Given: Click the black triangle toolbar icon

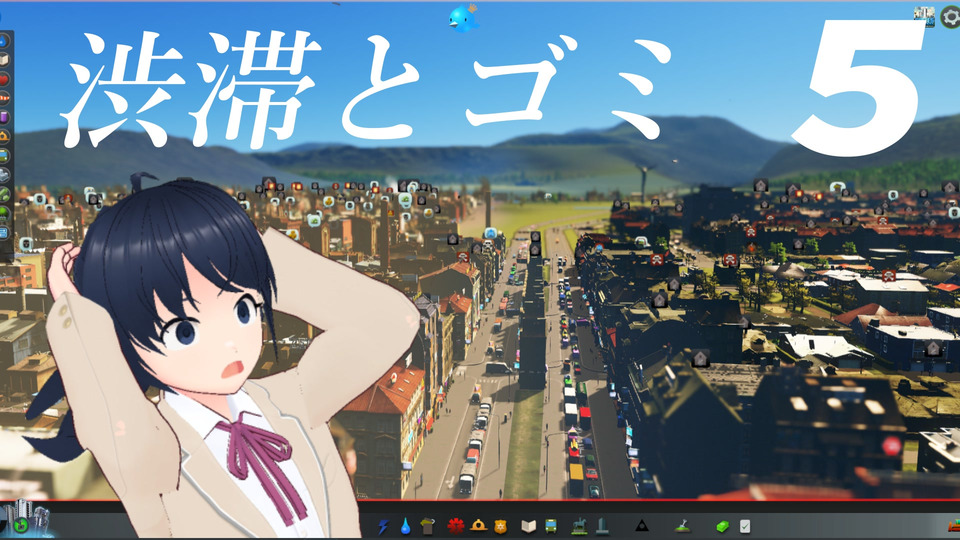Looking at the screenshot, I should tap(641, 526).
